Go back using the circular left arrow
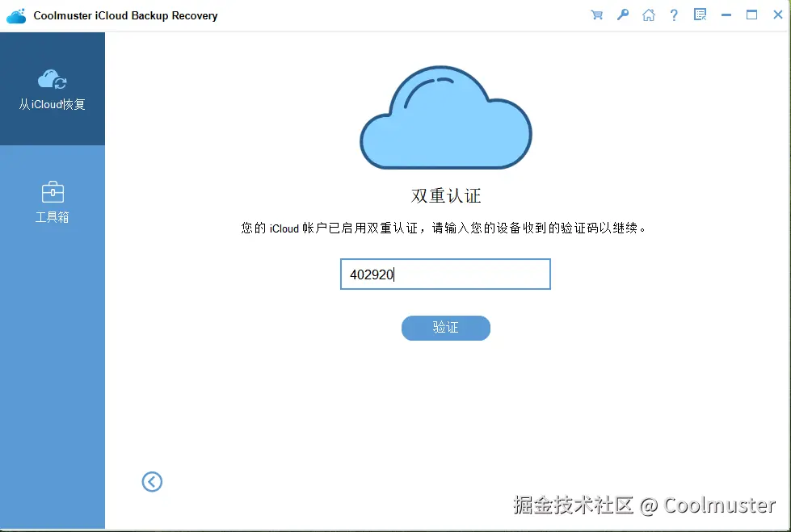The image size is (791, 532). click(x=152, y=481)
